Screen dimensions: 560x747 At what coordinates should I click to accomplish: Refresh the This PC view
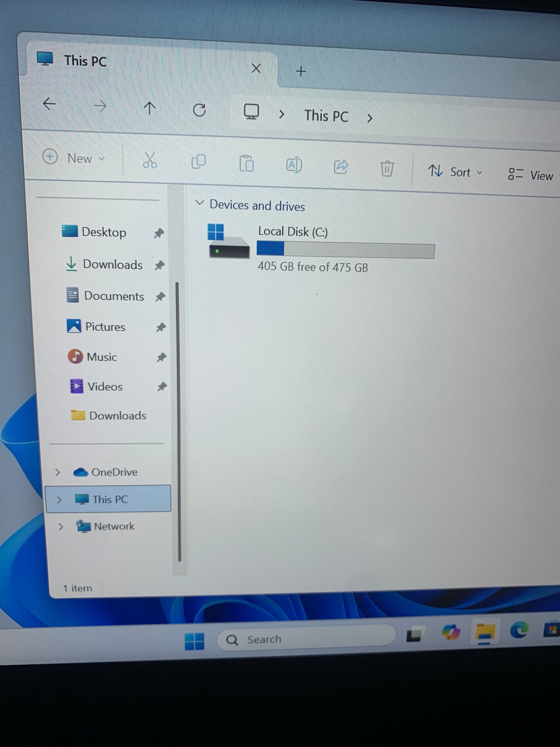(x=199, y=110)
